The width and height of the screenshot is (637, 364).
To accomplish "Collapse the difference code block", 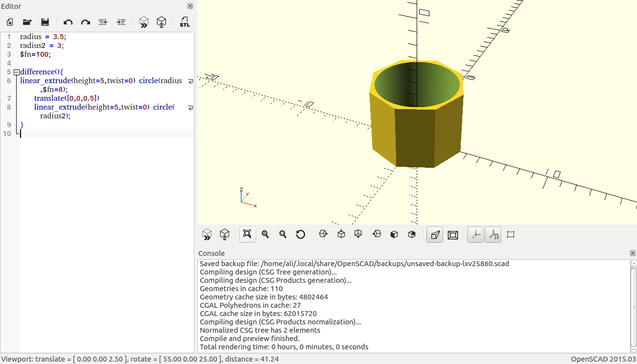I will tap(16, 72).
